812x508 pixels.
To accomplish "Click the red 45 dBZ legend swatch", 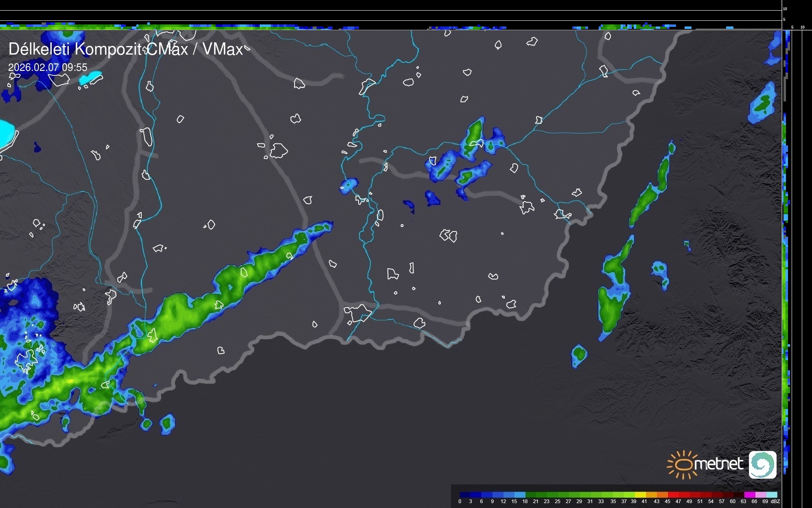I will click(x=673, y=495).
